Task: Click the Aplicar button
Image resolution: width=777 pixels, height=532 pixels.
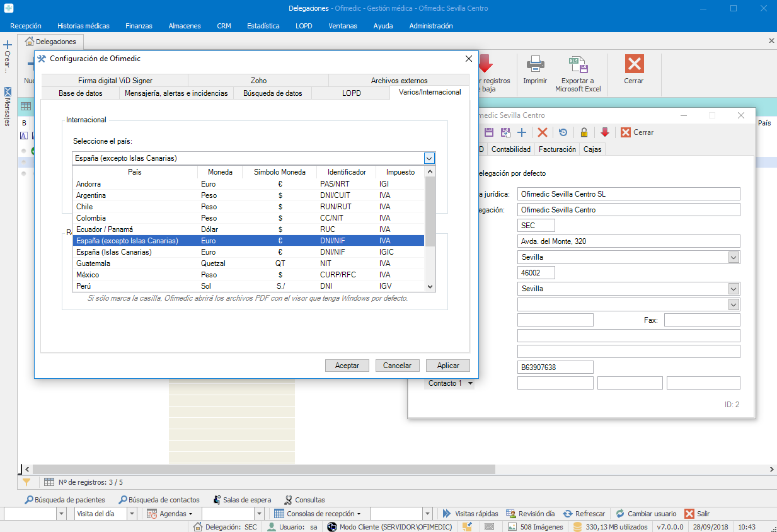Action: (x=448, y=366)
